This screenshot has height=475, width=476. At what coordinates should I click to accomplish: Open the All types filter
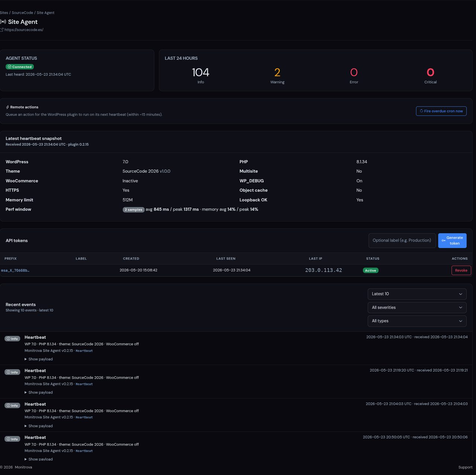pyautogui.click(x=417, y=321)
